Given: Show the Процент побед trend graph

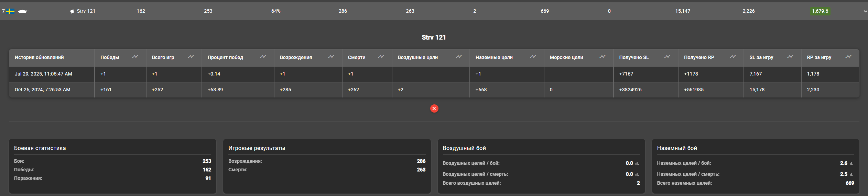Looking at the screenshot, I should pyautogui.click(x=263, y=57).
